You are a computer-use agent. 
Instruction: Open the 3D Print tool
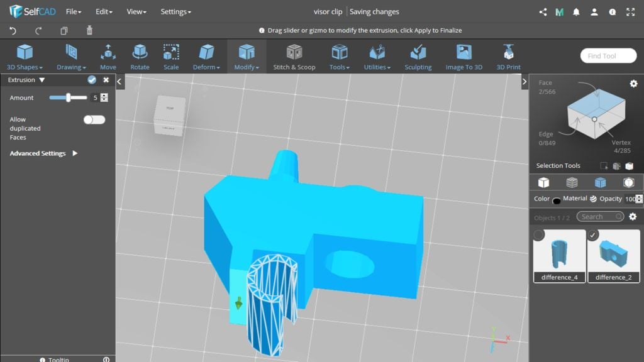(508, 57)
